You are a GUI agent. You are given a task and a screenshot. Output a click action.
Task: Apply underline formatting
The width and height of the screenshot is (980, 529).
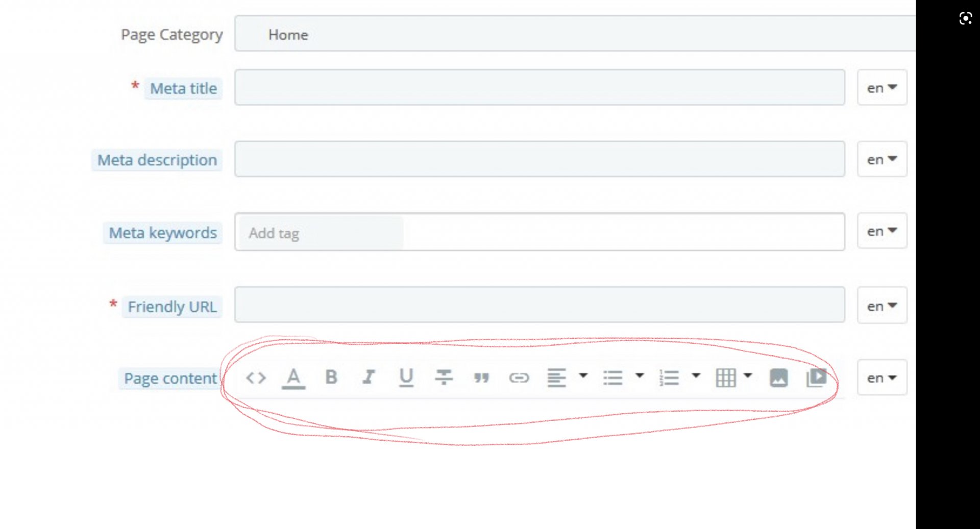(406, 377)
